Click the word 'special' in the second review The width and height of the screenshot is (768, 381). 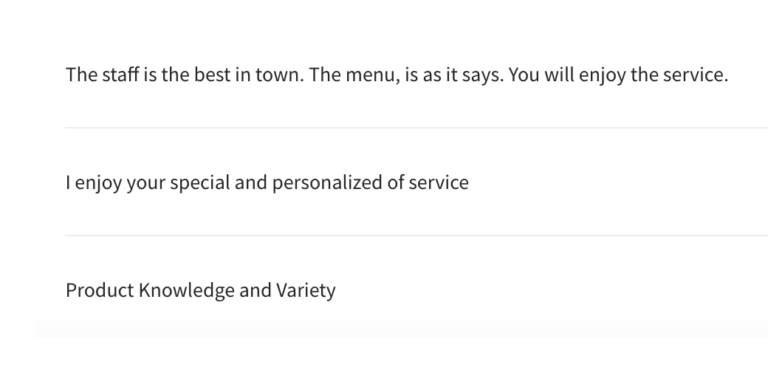(x=200, y=183)
